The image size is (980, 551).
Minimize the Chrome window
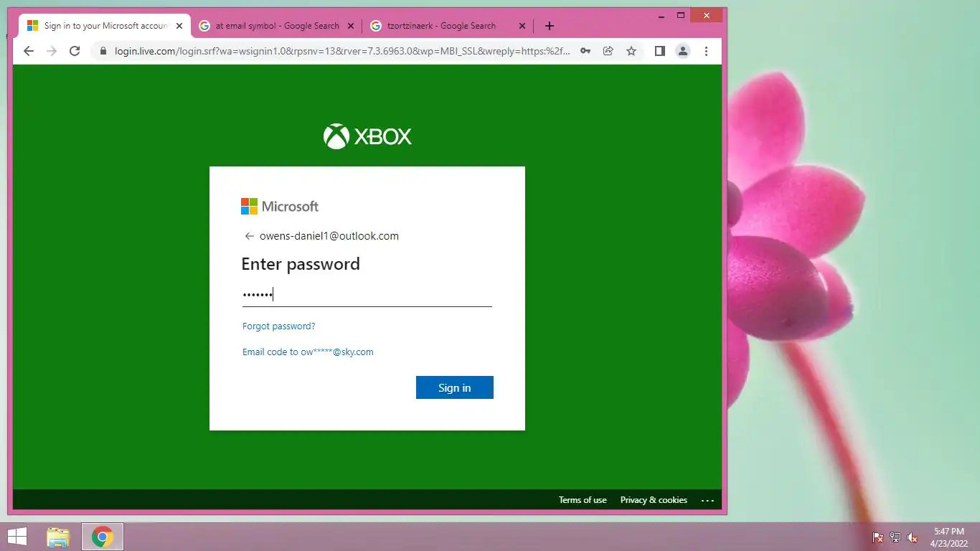coord(660,15)
